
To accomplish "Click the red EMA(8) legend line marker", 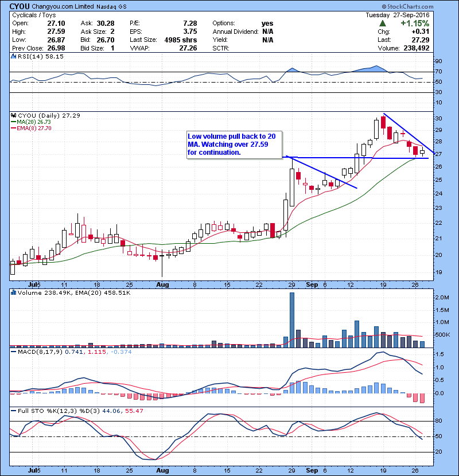I will coord(13,128).
